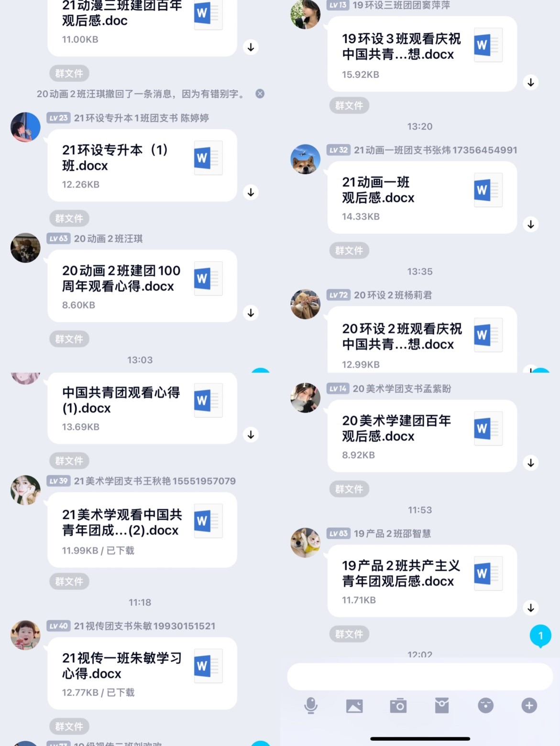This screenshot has height=746, width=560.
Task: Open the emoji sticker icon
Action: [485, 705]
